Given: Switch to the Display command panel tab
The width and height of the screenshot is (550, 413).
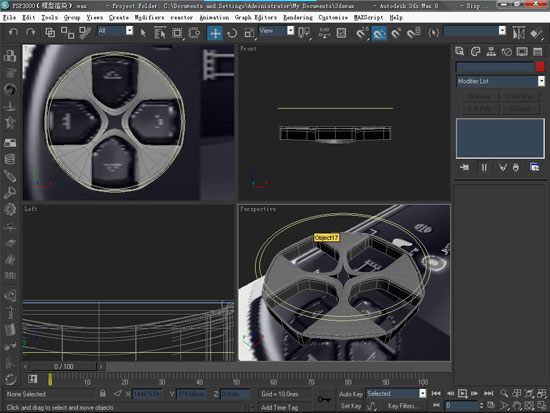Looking at the screenshot, I should [522, 52].
